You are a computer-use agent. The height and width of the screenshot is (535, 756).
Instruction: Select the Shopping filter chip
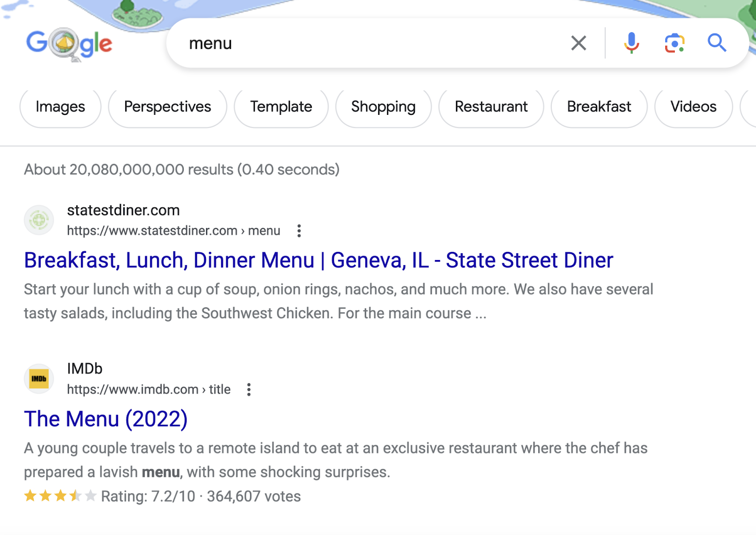(383, 107)
